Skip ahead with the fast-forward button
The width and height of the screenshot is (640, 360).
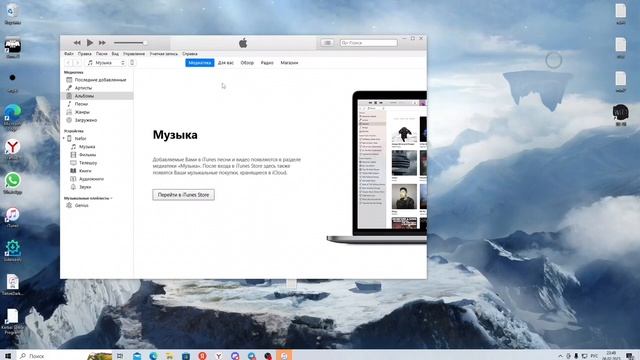102,42
